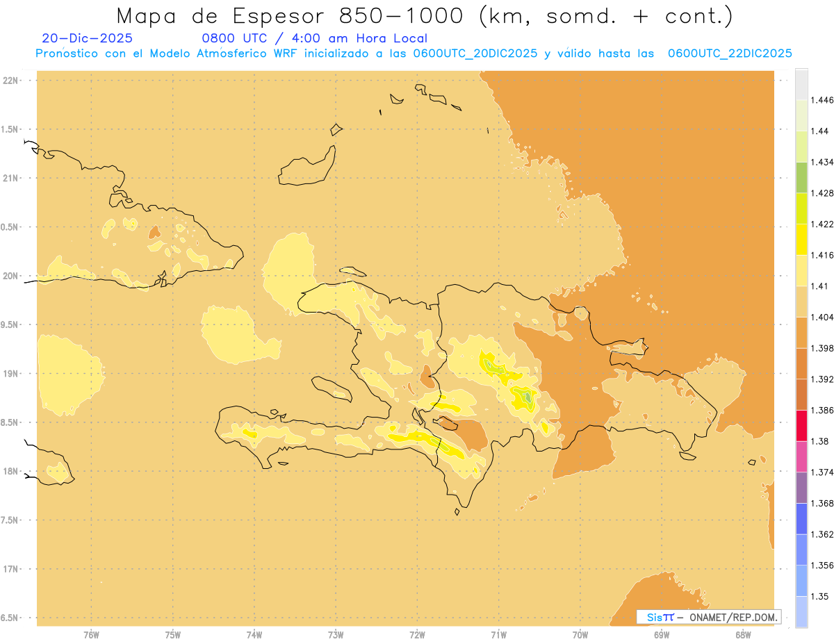Click the legend value '1.374'
The width and height of the screenshot is (834, 644).
[822, 472]
